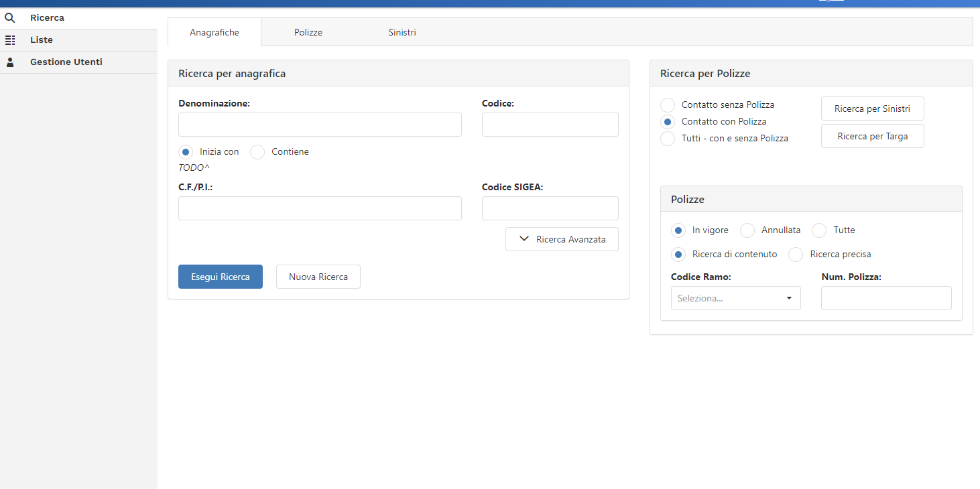Click the Gestione Utenti person icon
Viewport: 980px width, 489px height.
pyautogui.click(x=10, y=62)
